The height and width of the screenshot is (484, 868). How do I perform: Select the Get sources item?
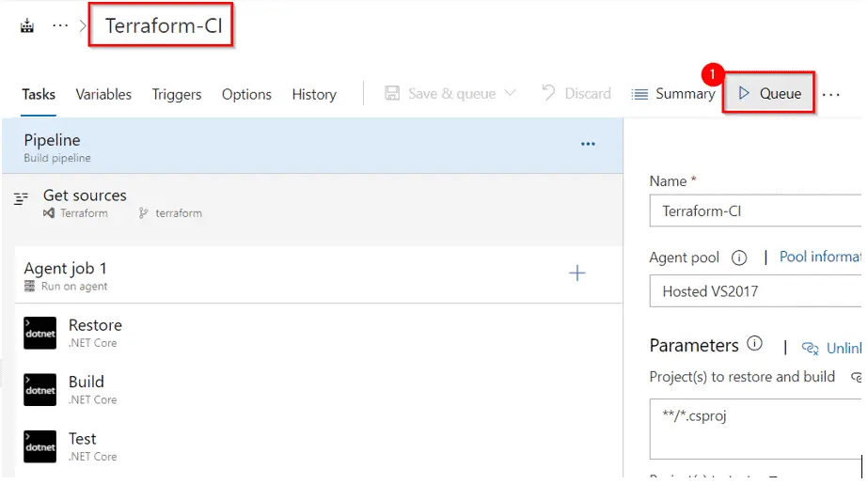click(85, 195)
